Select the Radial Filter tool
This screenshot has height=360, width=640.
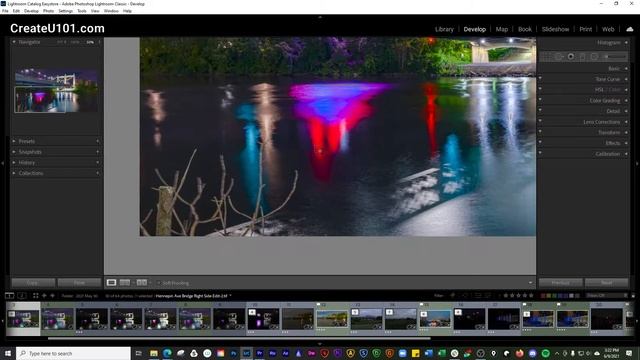(595, 57)
